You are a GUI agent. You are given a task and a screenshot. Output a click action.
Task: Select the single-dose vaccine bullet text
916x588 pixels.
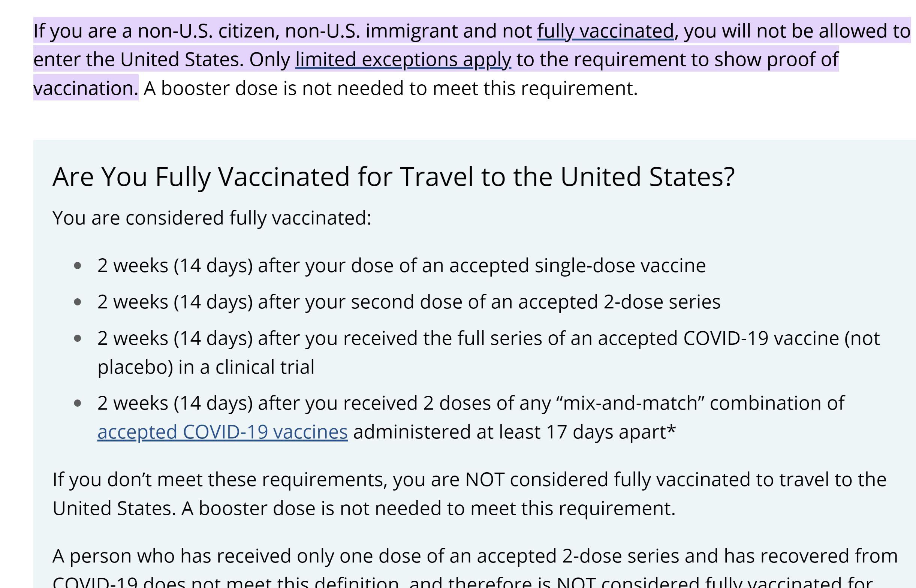(401, 266)
